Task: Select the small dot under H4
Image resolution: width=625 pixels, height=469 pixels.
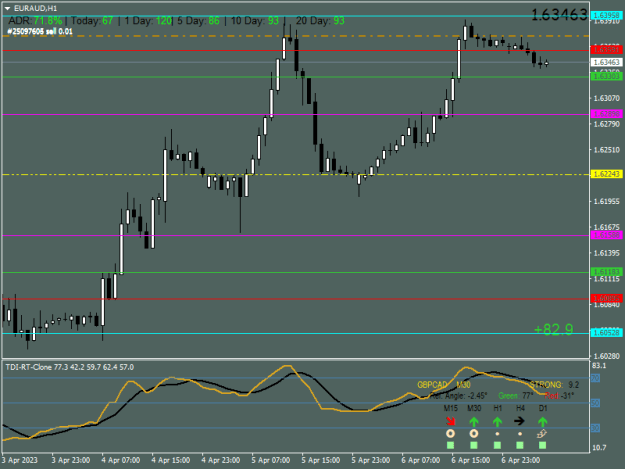Action: 520,434
